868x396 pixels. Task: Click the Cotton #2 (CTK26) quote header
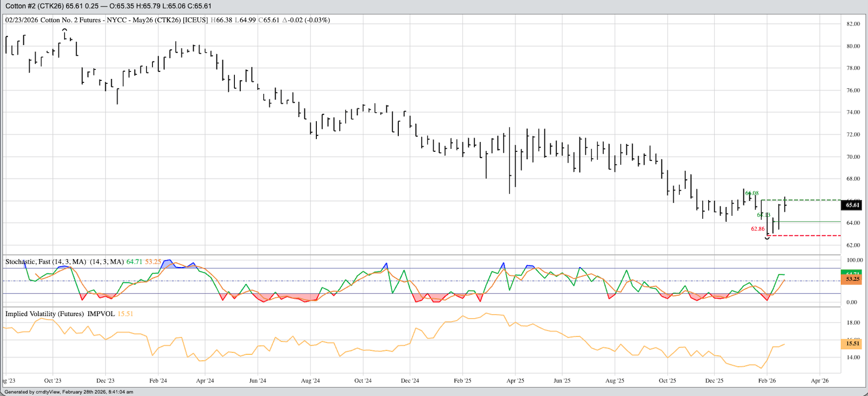[108, 6]
